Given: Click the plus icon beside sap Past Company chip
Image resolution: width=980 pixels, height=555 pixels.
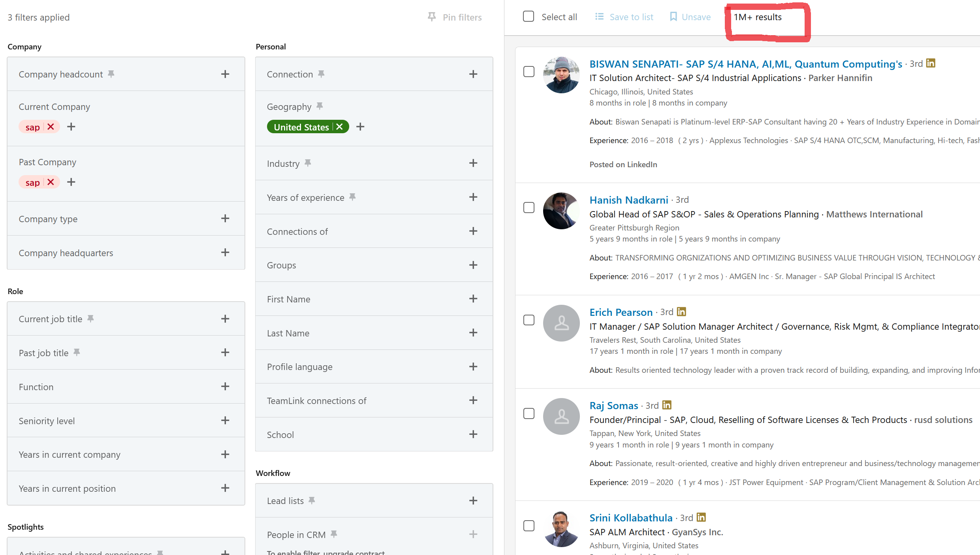Looking at the screenshot, I should pos(71,182).
